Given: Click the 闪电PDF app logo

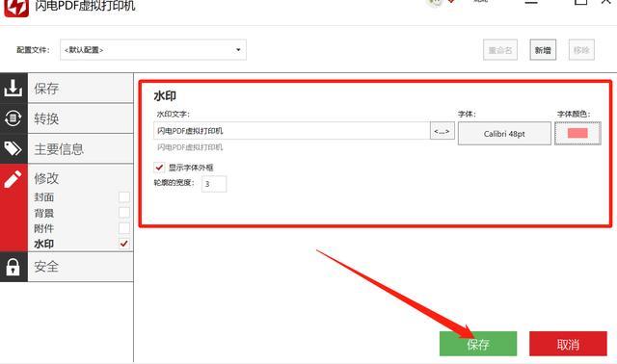Looking at the screenshot, I should [x=16, y=9].
